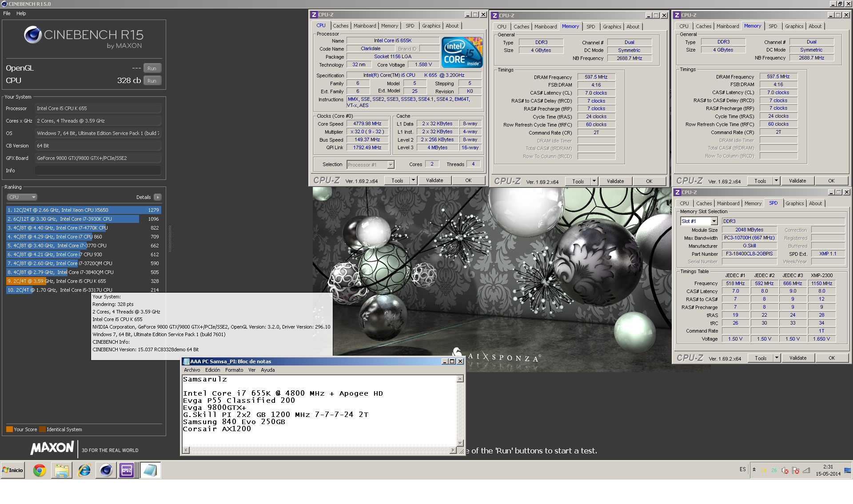Open Archivo menu in Notepad

192,370
